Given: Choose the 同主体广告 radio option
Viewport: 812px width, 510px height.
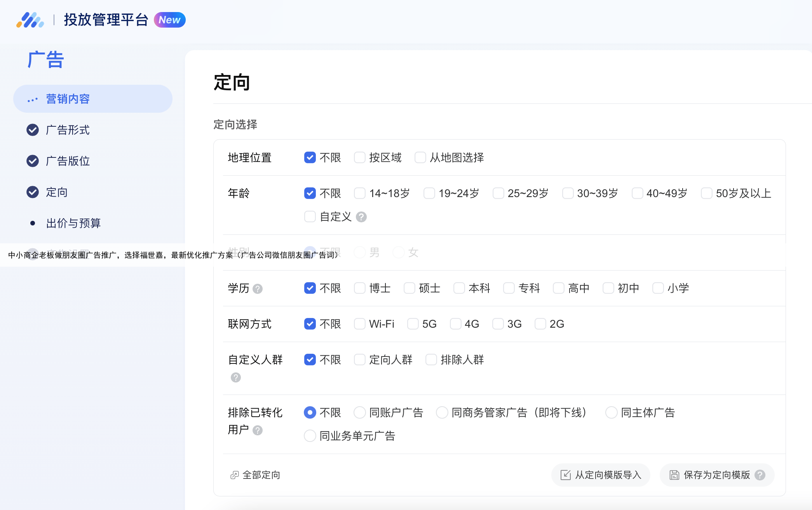Looking at the screenshot, I should point(612,412).
